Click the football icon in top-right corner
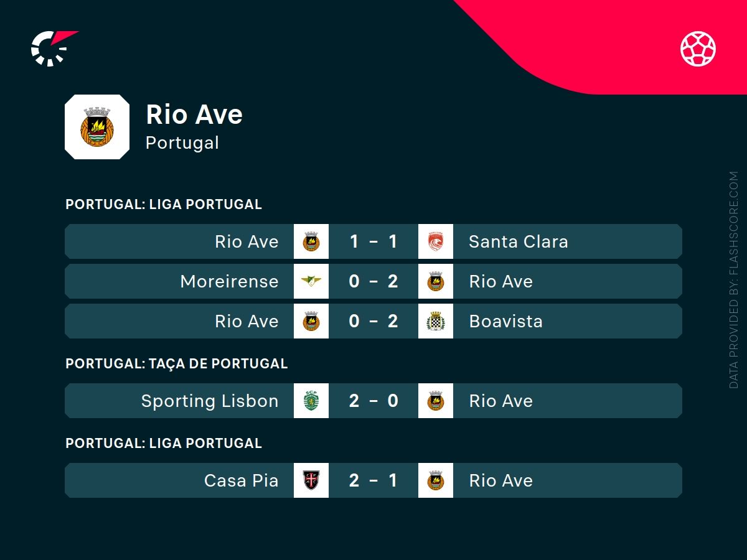Image resolution: width=747 pixels, height=560 pixels. point(698,49)
